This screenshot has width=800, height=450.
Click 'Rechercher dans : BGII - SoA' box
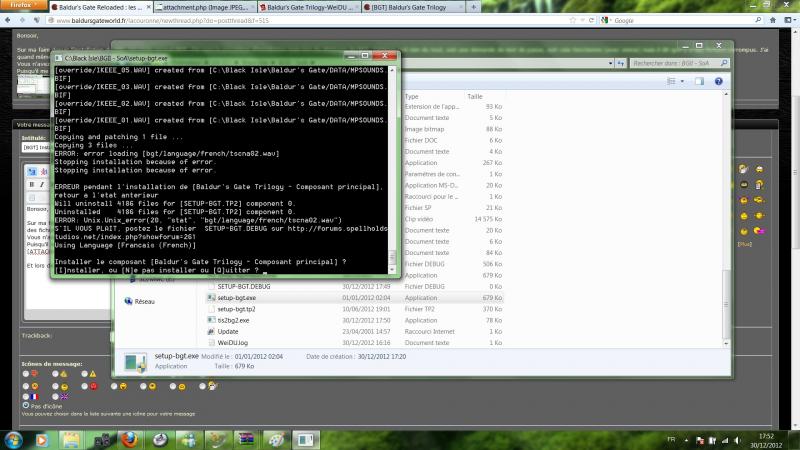679,63
